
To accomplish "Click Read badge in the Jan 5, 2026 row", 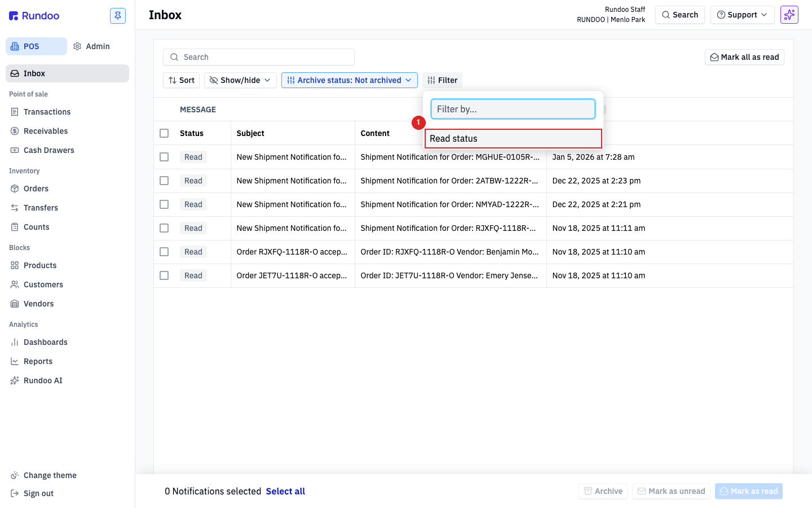I will (x=193, y=157).
